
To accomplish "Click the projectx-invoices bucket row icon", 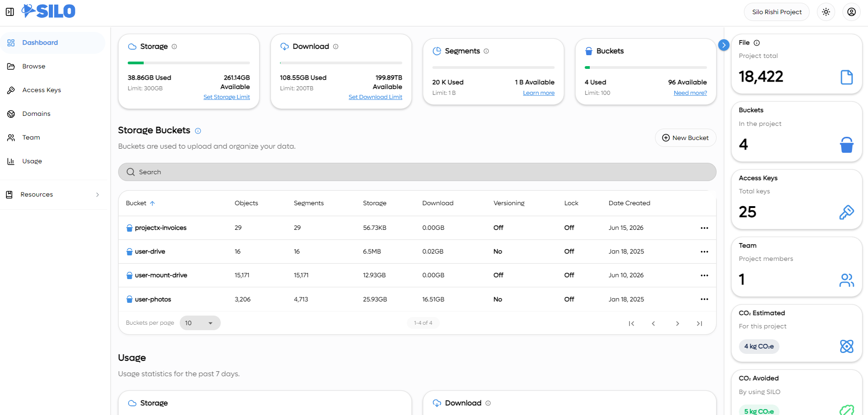I will tap(130, 228).
